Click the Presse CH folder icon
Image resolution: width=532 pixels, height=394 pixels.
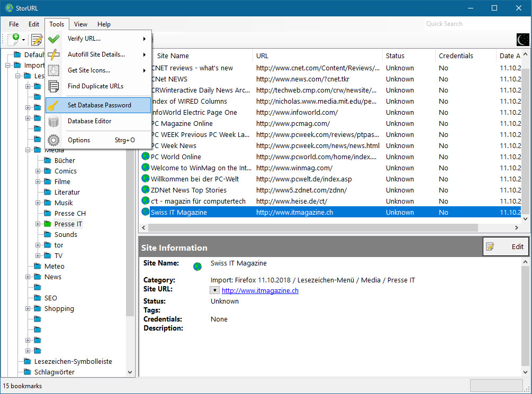48,213
